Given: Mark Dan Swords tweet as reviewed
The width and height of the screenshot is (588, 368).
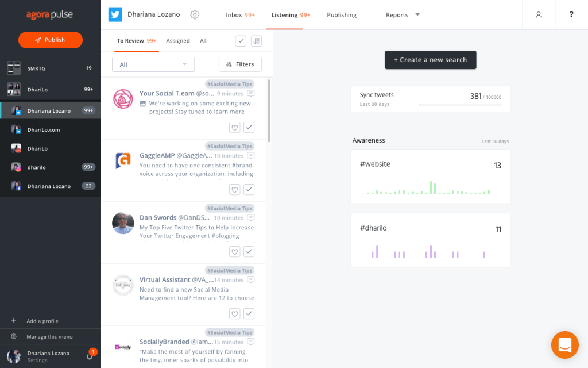Looking at the screenshot, I should (249, 252).
